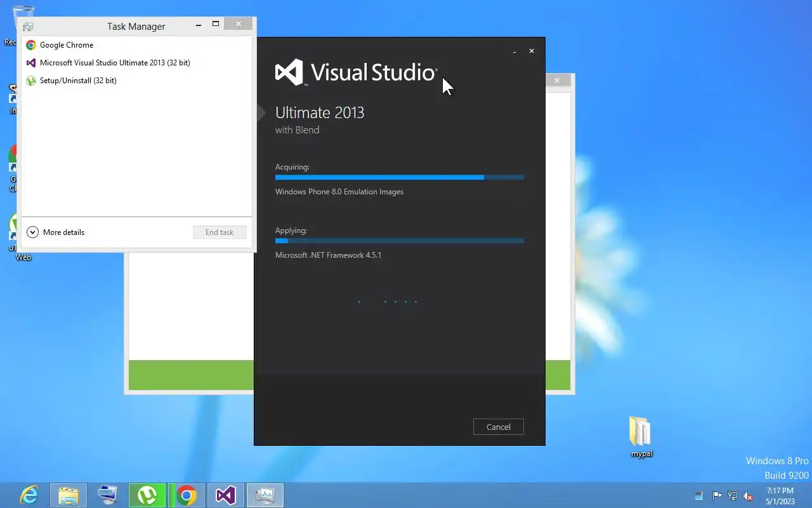Close the uTorrent setup window behind installer
Viewport: 812px width, 508px height.
coord(557,80)
